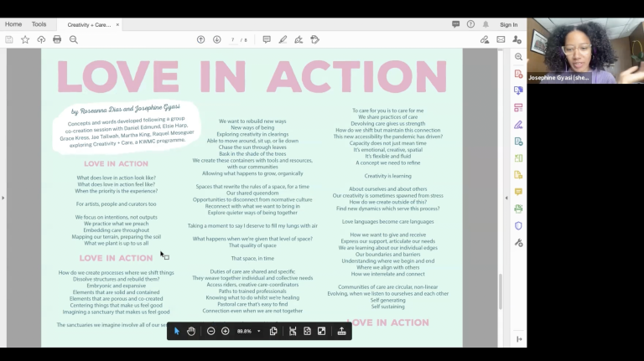644x361 pixels.
Task: Print the document with printer icon
Action: point(57,39)
